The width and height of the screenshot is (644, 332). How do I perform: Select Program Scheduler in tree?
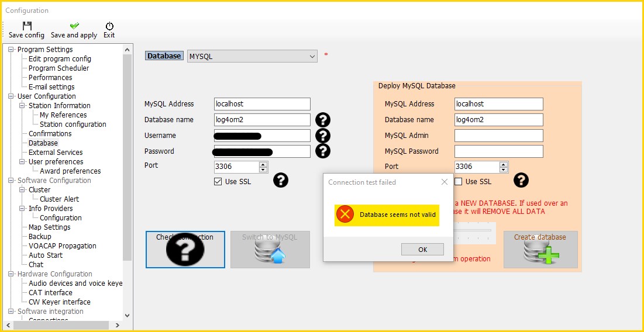[58, 68]
